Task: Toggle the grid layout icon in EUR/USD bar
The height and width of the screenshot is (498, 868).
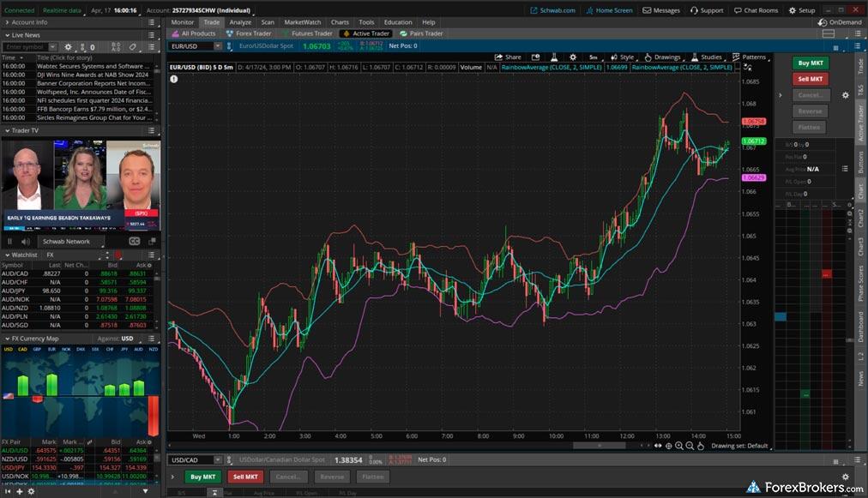Action: click(x=835, y=48)
